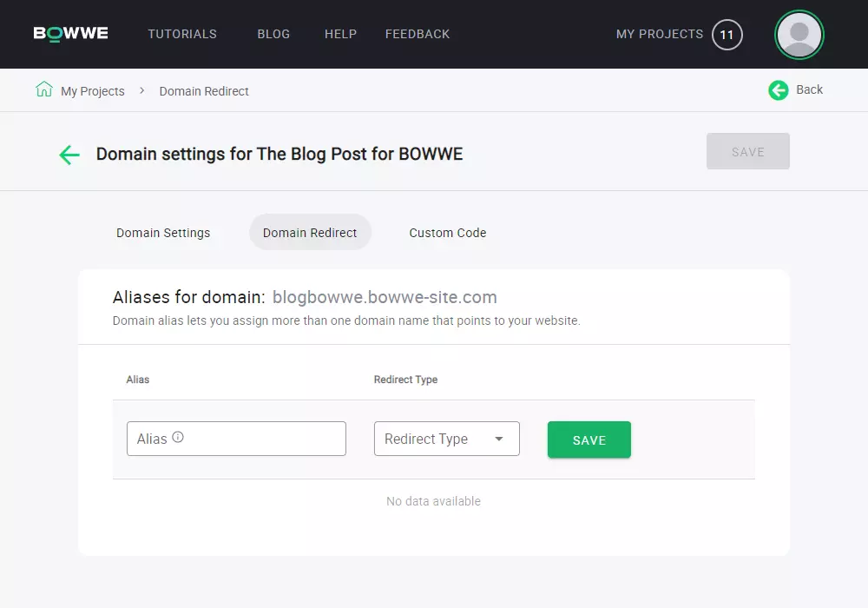
Task: Open the Redirect Type dropdown
Action: [447, 439]
